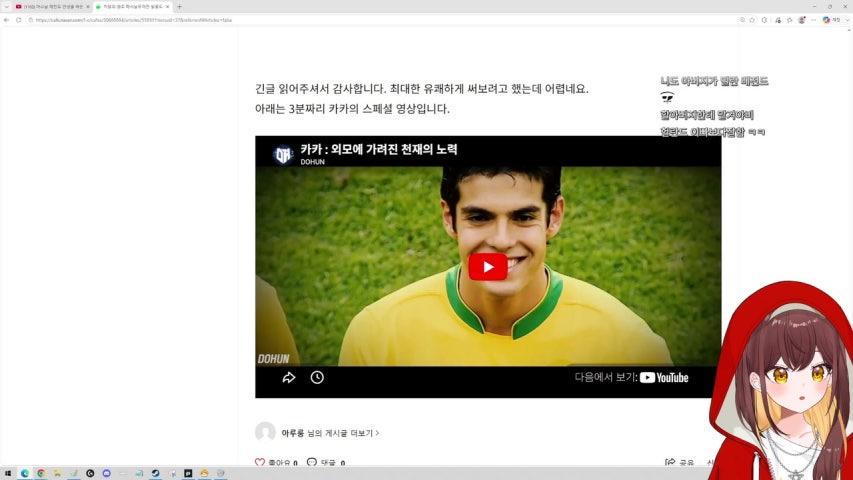Open the tab actions dropdown

[x=7, y=7]
